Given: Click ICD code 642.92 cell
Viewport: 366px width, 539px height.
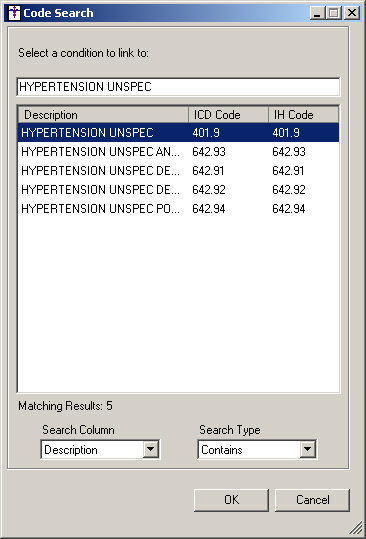Looking at the screenshot, I should [x=209, y=190].
